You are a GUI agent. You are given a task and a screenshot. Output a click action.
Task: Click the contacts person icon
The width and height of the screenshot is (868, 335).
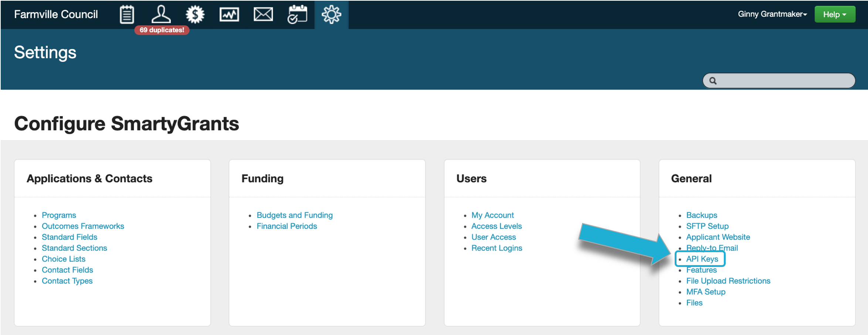tap(161, 15)
